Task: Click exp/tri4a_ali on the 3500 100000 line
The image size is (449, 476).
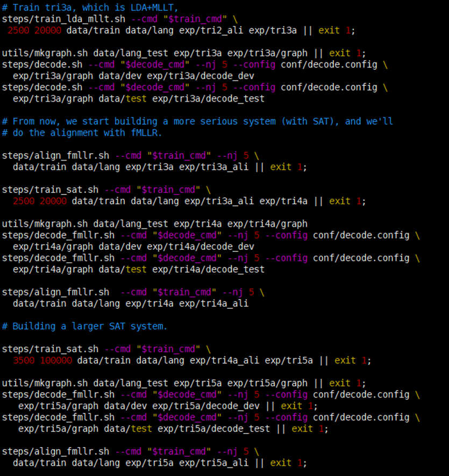Action: [x=225, y=360]
